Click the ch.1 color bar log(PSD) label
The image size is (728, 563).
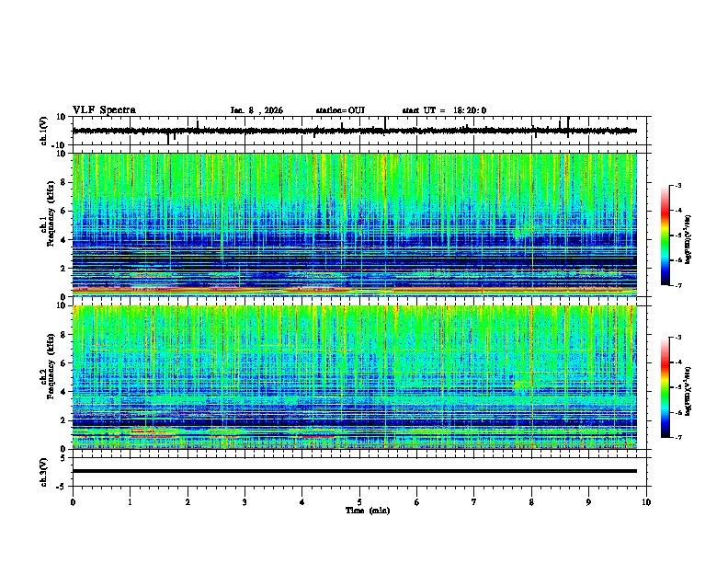688,239
